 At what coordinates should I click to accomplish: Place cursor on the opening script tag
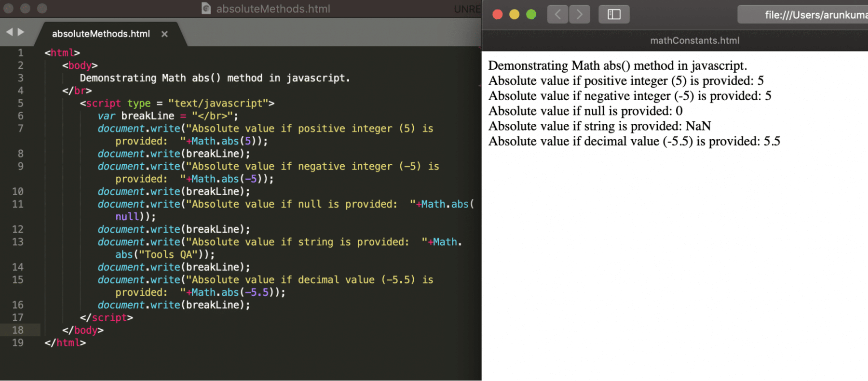[x=103, y=104]
